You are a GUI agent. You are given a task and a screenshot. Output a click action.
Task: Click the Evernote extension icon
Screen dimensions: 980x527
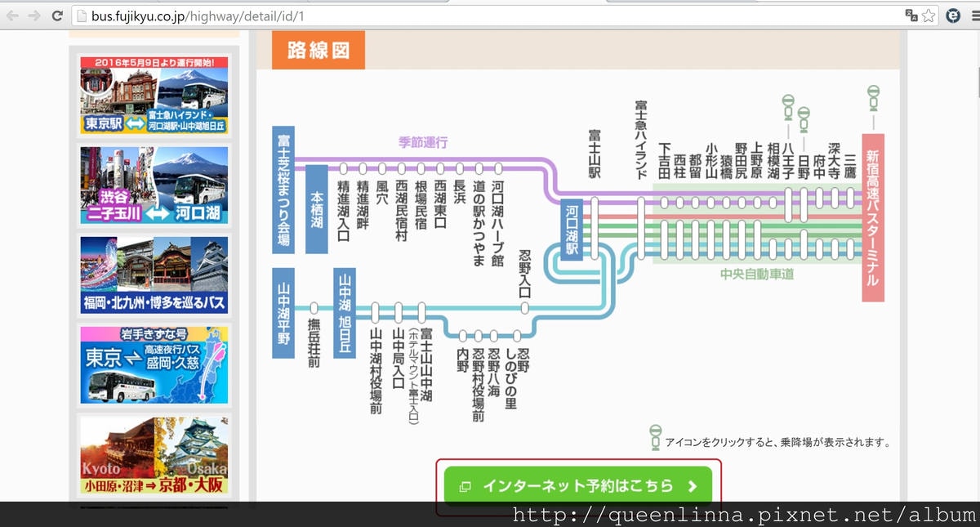[953, 15]
